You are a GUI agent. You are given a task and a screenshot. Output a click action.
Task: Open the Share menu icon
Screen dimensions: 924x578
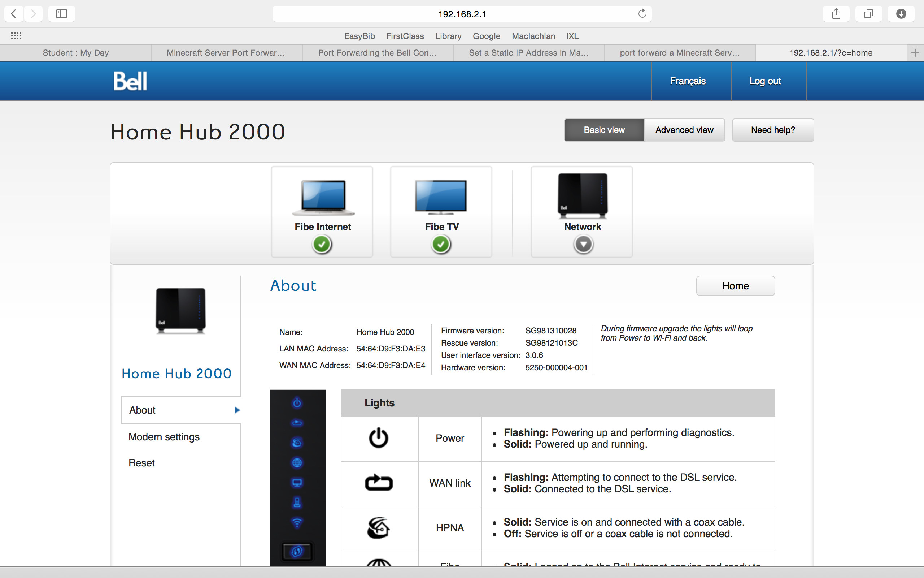[x=836, y=14]
